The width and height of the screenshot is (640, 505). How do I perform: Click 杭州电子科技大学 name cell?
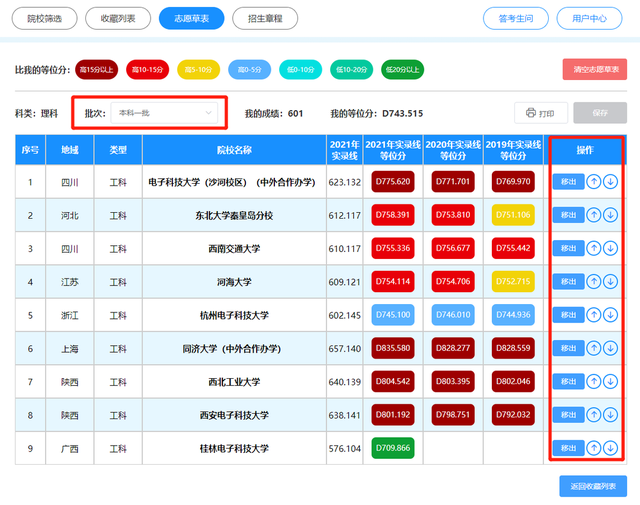[234, 315]
